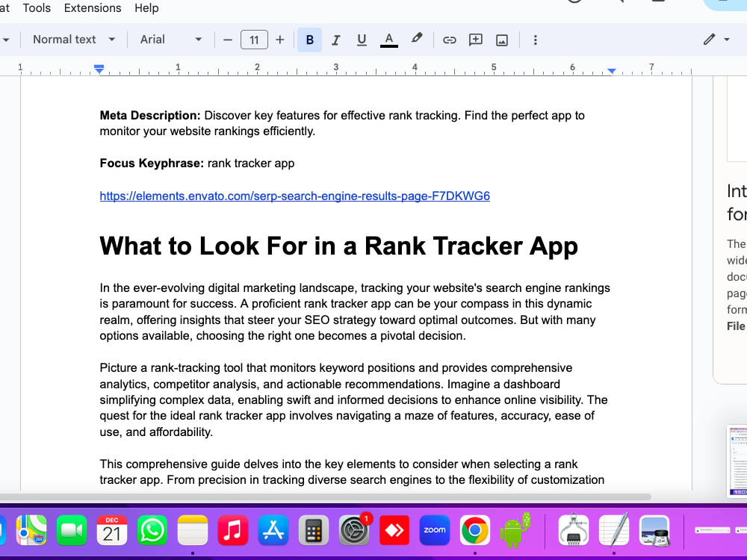Open System Information calipers icon in dock
This screenshot has height=560, width=747.
[574, 530]
